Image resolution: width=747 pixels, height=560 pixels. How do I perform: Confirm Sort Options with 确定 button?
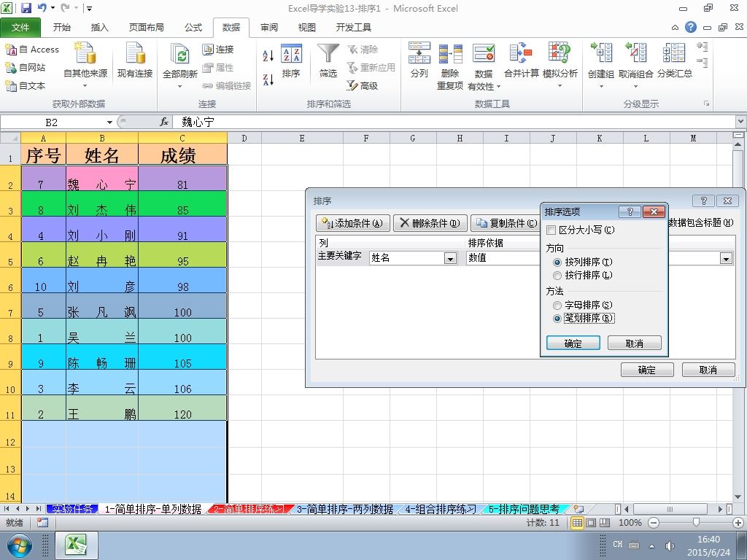point(573,343)
